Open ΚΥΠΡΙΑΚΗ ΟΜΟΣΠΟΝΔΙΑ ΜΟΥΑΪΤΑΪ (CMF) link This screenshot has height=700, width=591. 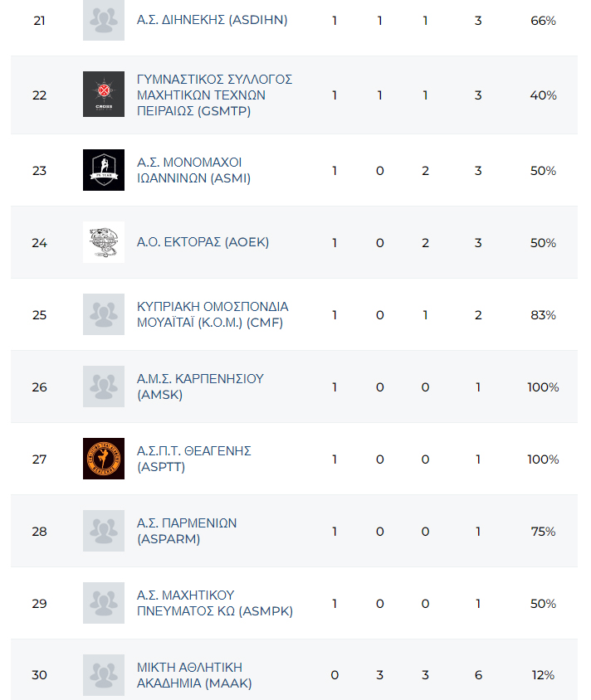pos(212,314)
